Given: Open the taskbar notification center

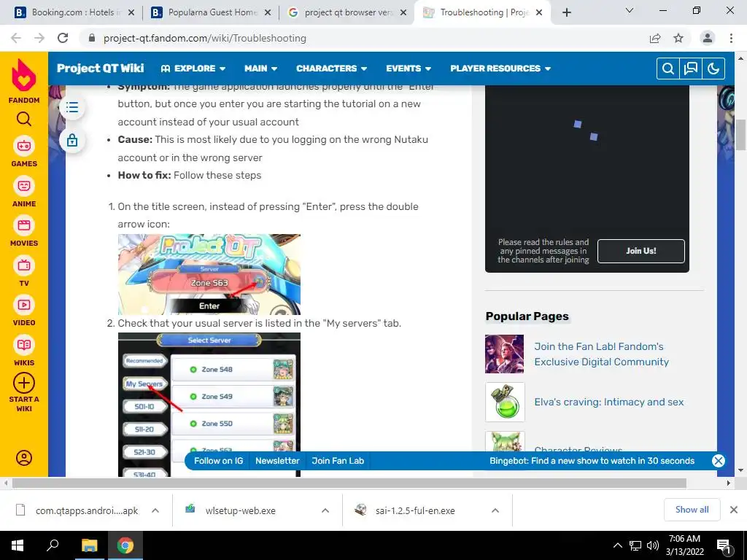Looking at the screenshot, I should (724, 545).
